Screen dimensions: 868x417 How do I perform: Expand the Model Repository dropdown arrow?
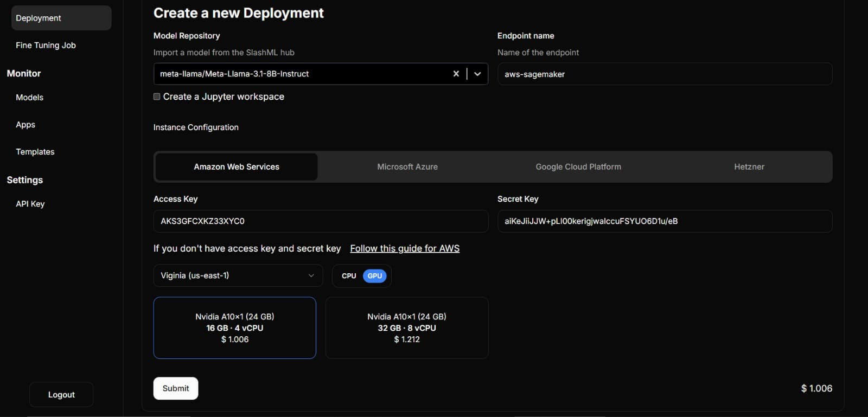(477, 74)
